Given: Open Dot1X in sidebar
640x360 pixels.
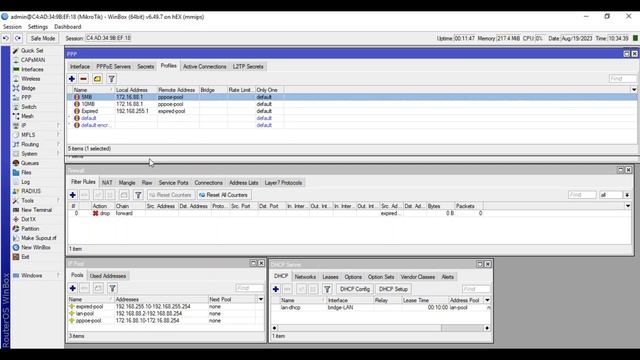Looking at the screenshot, I should click(x=28, y=220).
